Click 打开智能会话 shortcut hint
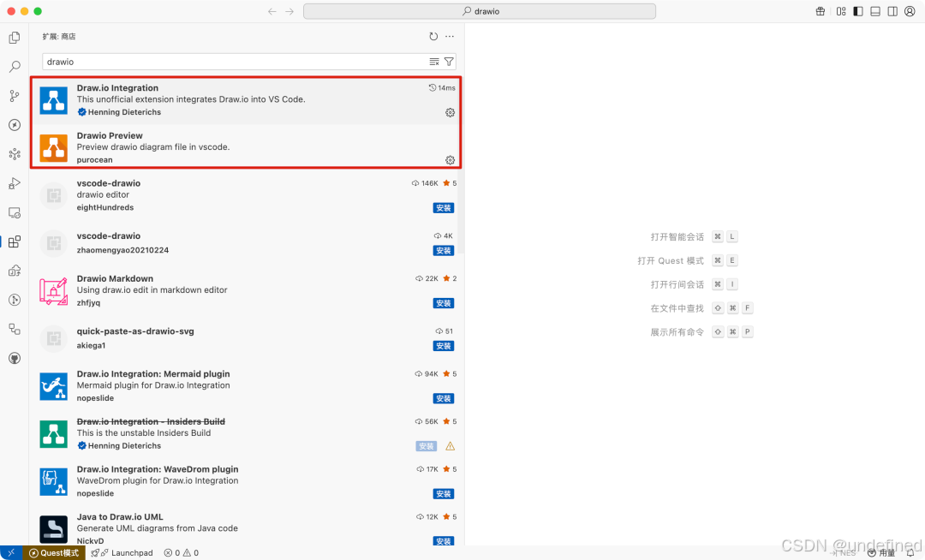 coord(694,237)
